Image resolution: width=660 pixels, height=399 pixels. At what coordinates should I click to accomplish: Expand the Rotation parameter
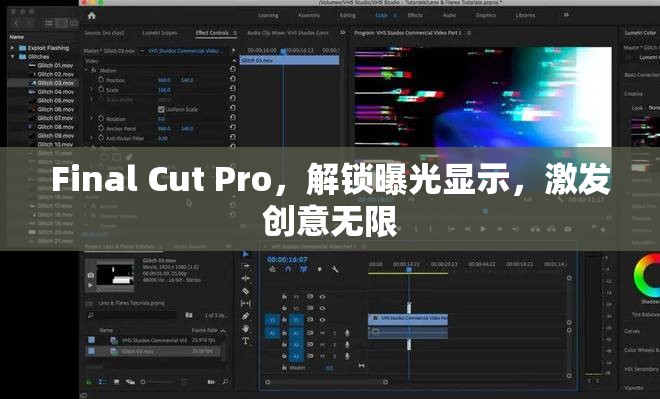(x=91, y=119)
